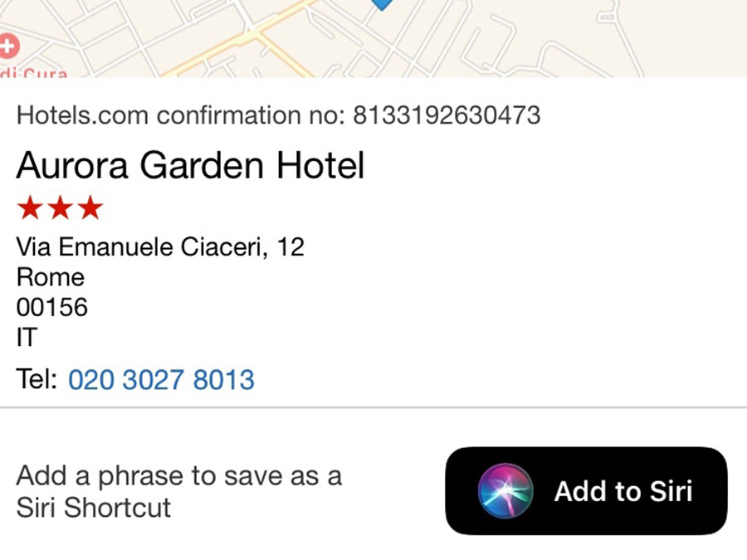Tap the postal code 00156
747x560 pixels.
[x=51, y=308]
